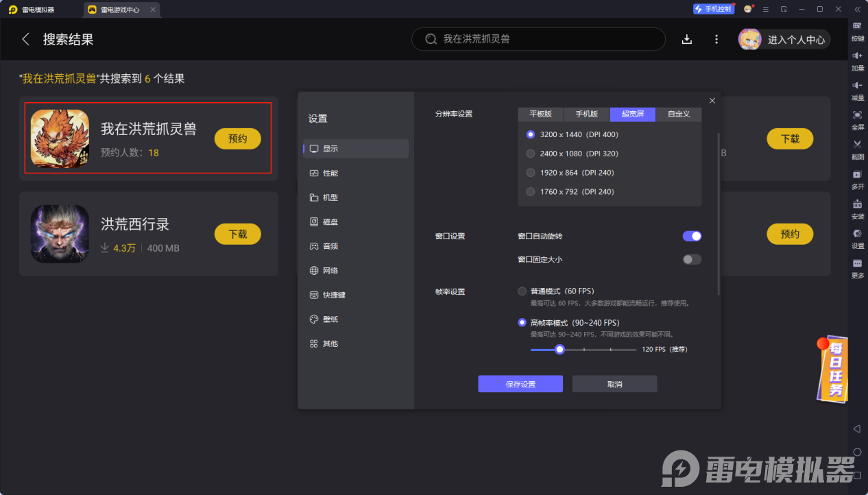Click the 保存设置 button
868x495 pixels.
[x=520, y=384]
